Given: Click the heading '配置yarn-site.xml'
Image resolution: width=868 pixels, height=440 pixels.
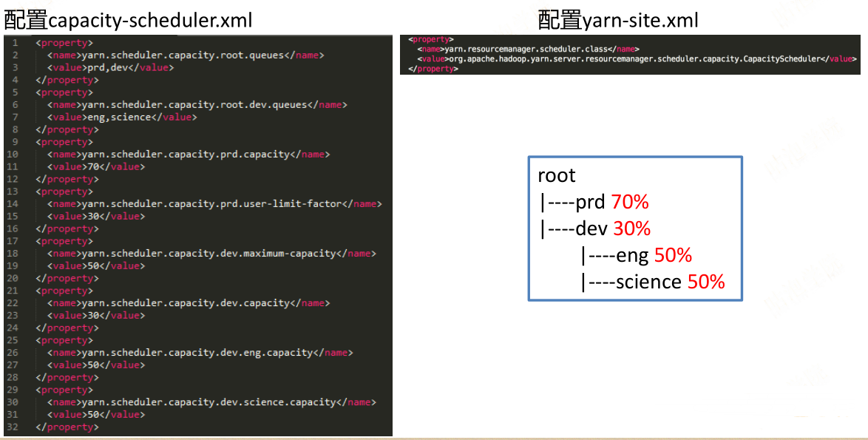Looking at the screenshot, I should (x=618, y=20).
